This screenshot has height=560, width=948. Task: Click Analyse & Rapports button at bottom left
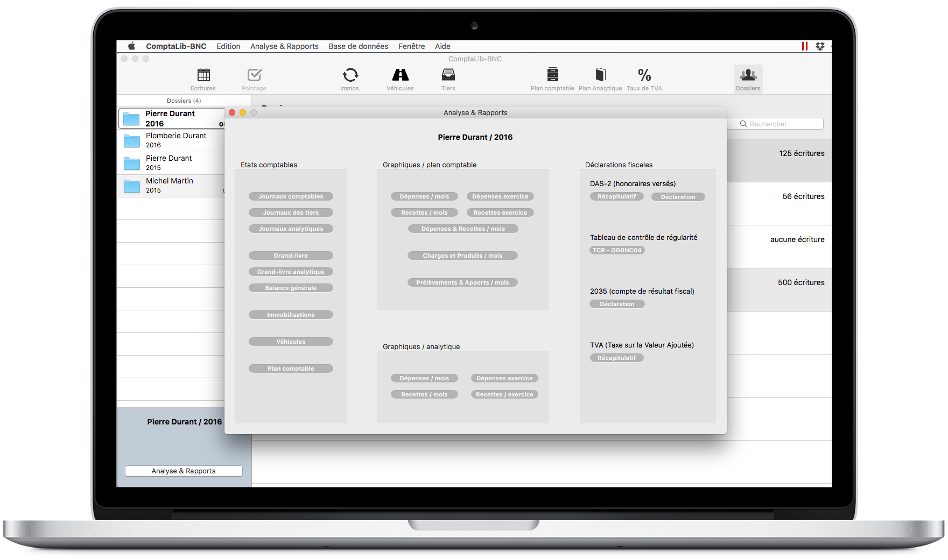(184, 471)
